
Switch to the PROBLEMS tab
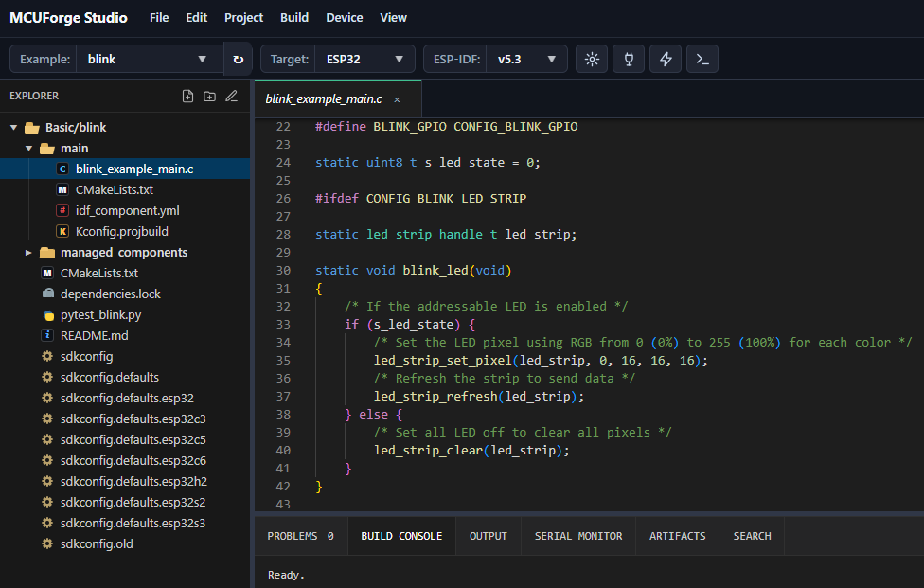[x=300, y=536]
